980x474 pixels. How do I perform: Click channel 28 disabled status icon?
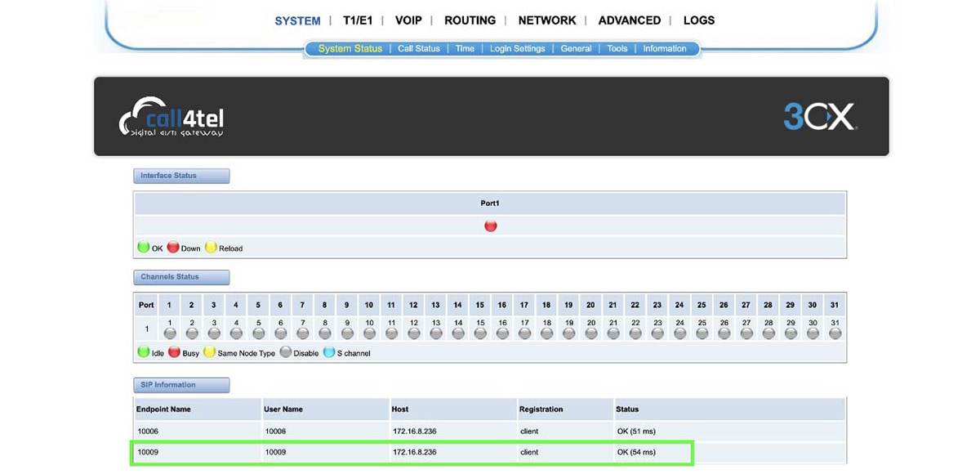(x=768, y=333)
